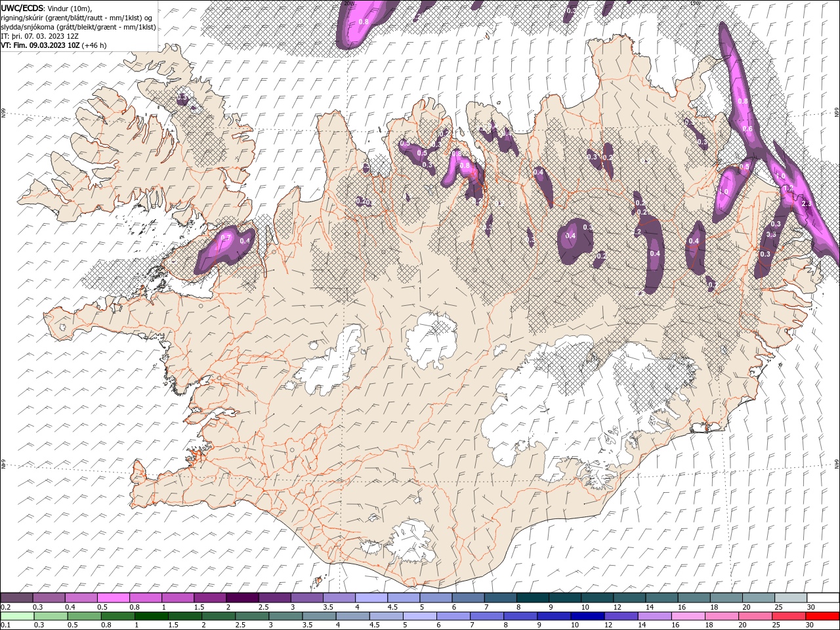This screenshot has height=630, width=840.
Task: Select the rain legend swatch starting at 18
Action: (x=721, y=616)
